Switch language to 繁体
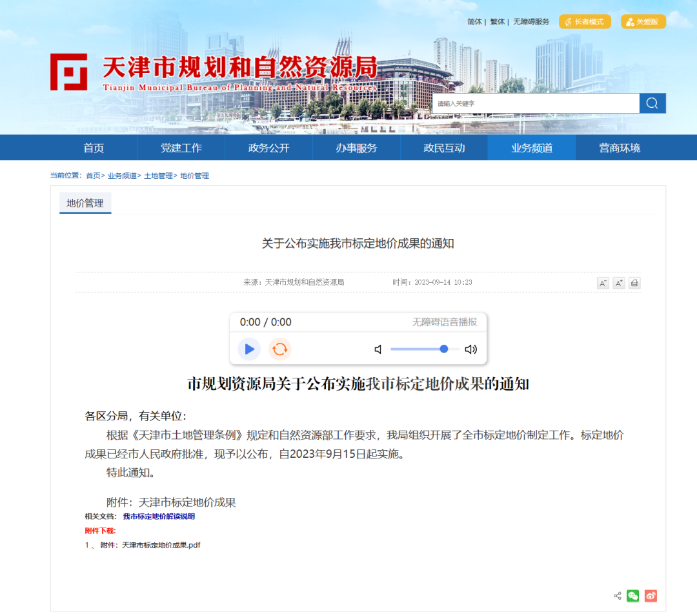The height and width of the screenshot is (616, 697). coord(497,22)
